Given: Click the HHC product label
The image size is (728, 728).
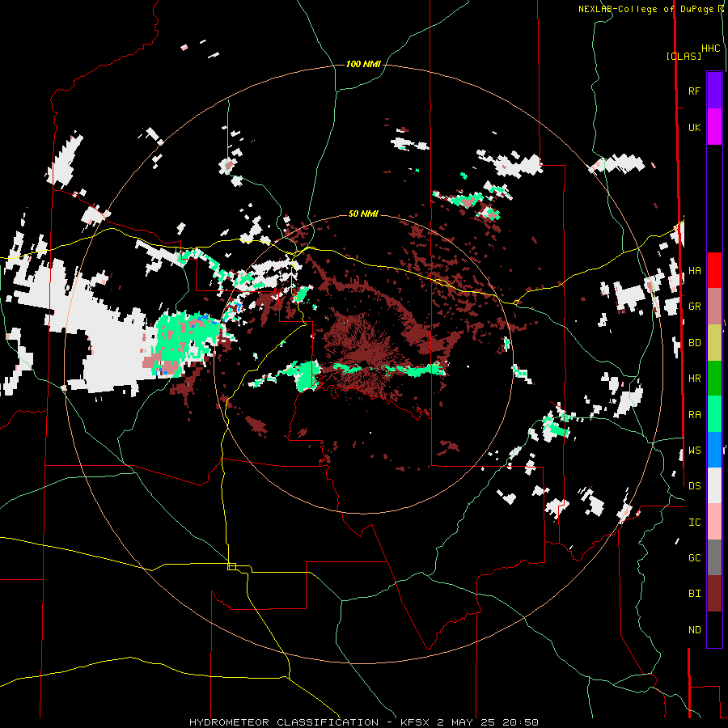Looking at the screenshot, I should [711, 49].
